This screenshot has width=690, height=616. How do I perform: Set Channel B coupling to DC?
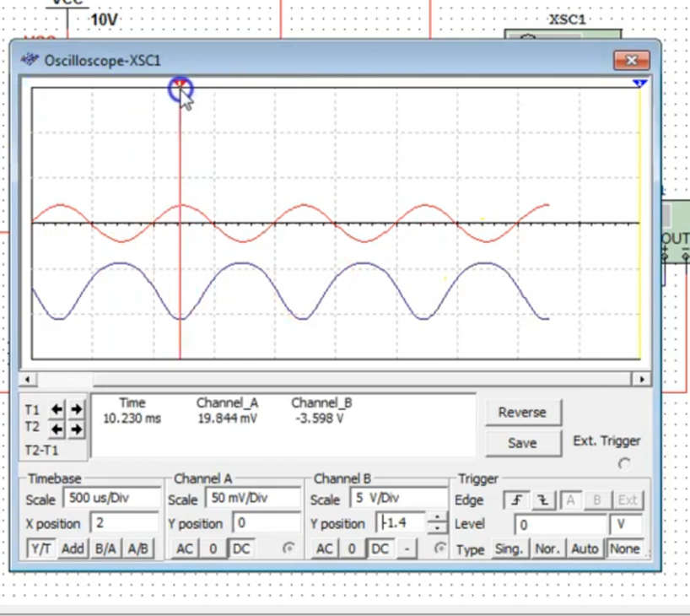click(380, 548)
